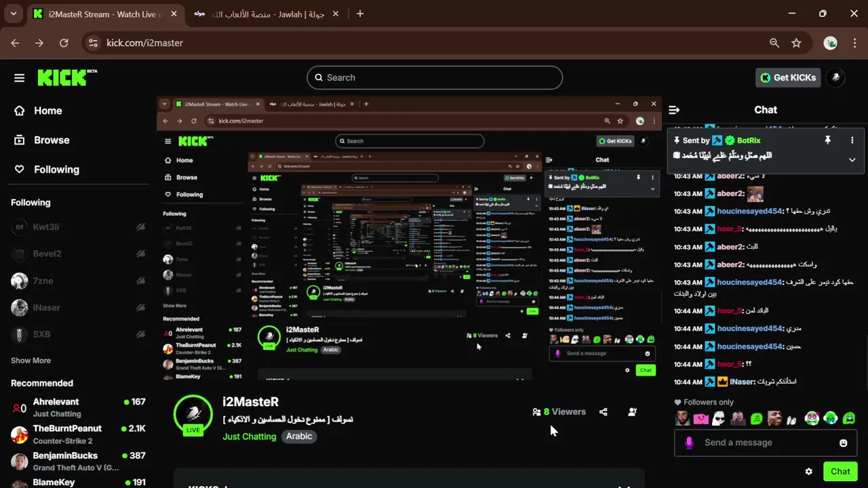This screenshot has height=488, width=868.
Task: Open pinned message three-dot options menu
Action: (852, 140)
